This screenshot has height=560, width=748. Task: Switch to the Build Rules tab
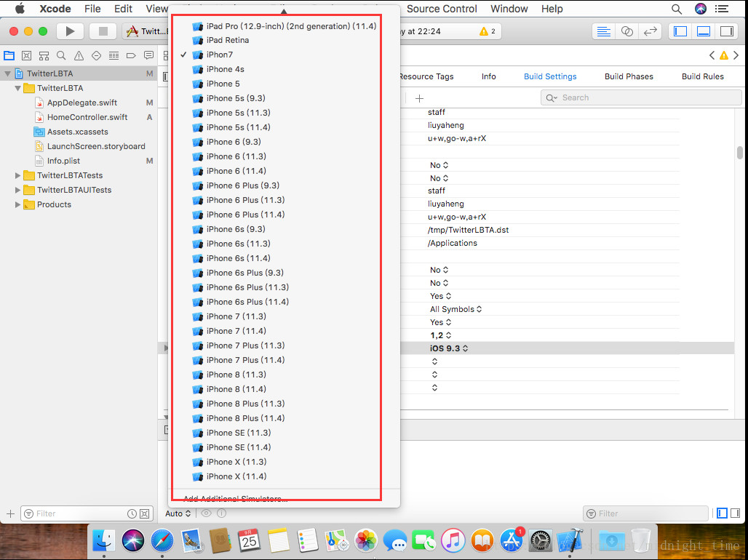(x=703, y=76)
